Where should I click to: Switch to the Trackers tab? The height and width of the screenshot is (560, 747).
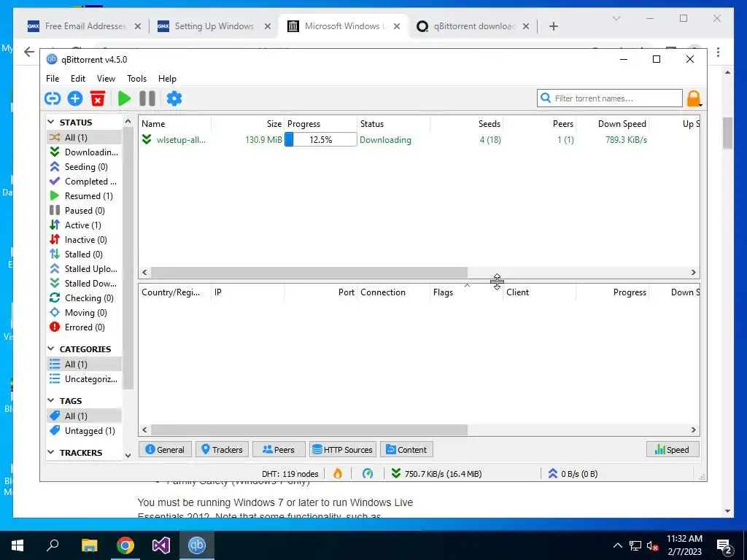(222, 449)
